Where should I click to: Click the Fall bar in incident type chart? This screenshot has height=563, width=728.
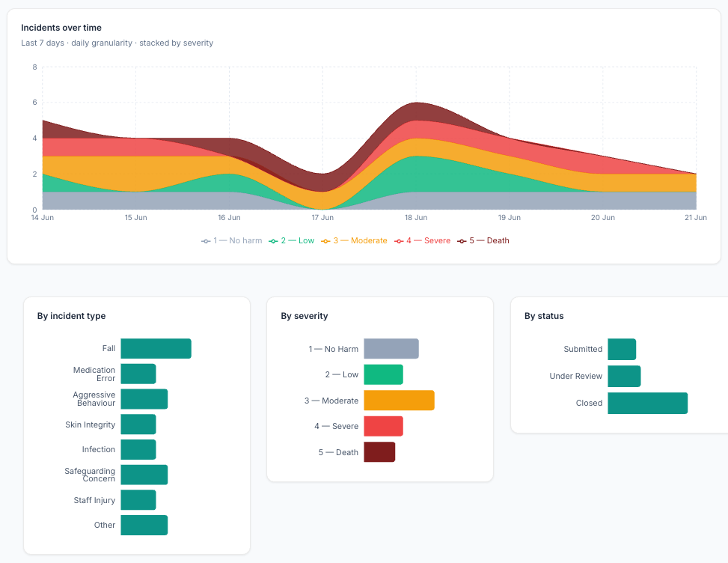coord(156,348)
